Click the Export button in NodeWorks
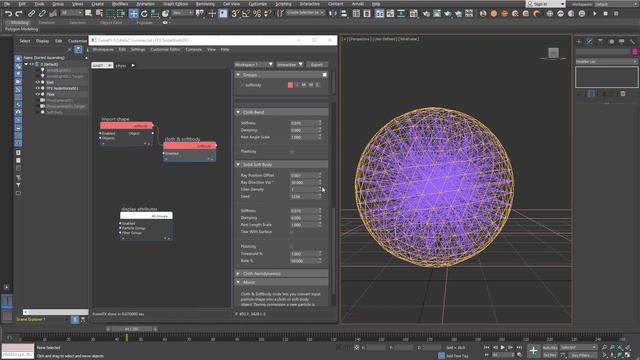Image resolution: width=640 pixels, height=360 pixels. click(x=317, y=64)
